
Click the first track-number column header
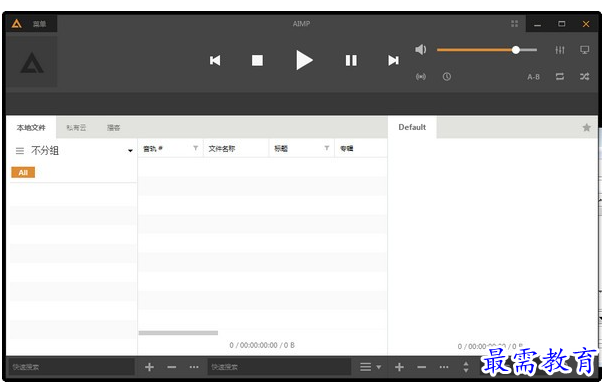pyautogui.click(x=170, y=149)
